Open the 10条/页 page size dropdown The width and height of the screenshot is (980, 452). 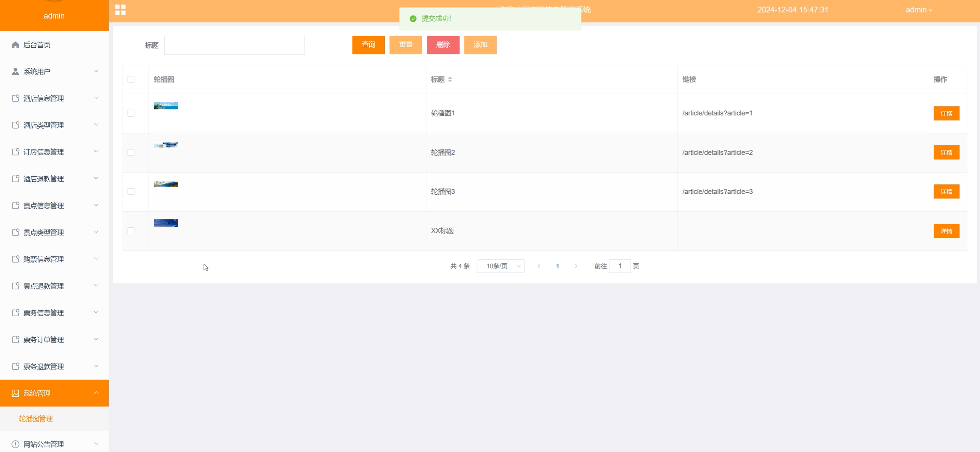pos(500,266)
